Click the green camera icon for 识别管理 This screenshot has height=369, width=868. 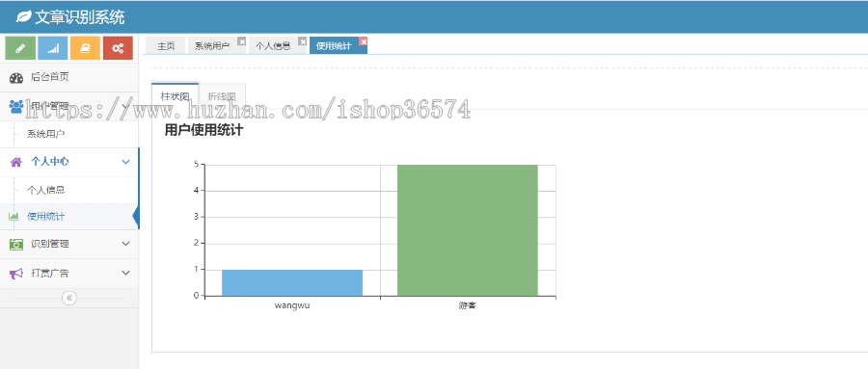[16, 244]
